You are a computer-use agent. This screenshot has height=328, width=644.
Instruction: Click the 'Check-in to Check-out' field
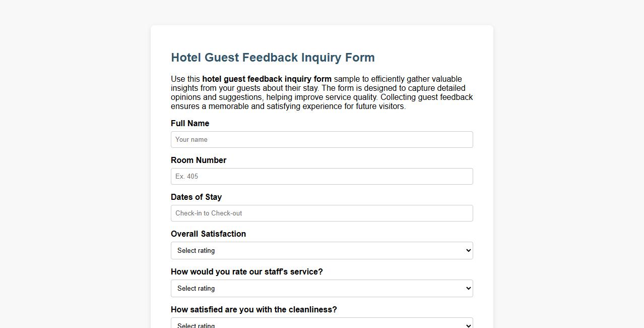click(x=321, y=213)
